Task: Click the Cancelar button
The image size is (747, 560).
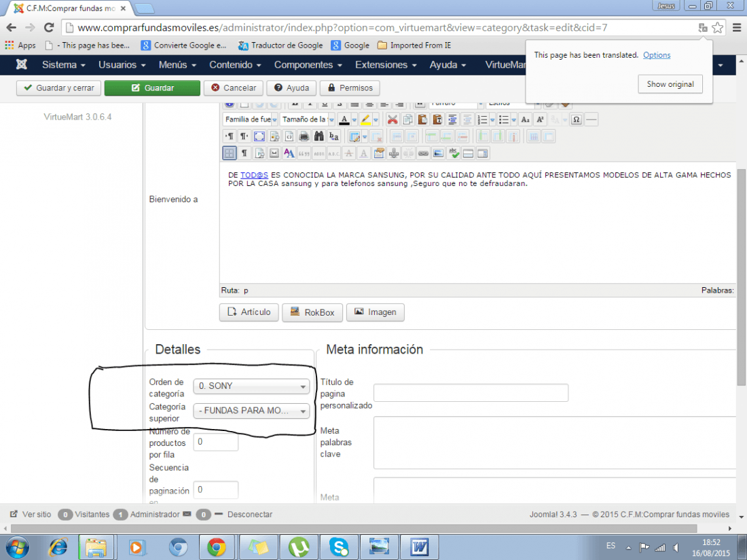Action: 234,88
